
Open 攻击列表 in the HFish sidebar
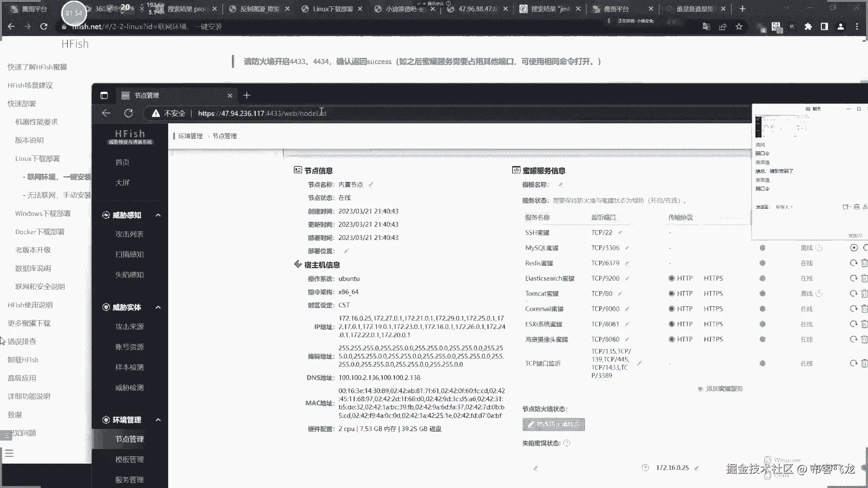coord(129,234)
